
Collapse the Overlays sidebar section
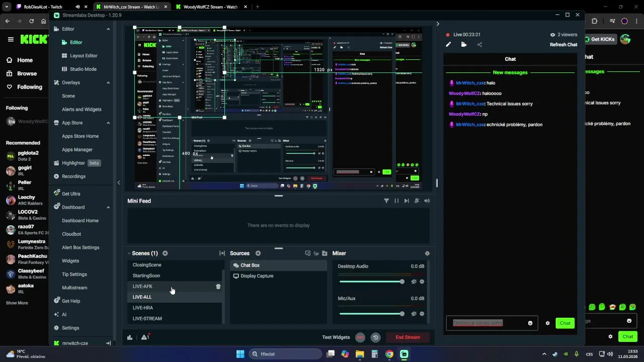tap(108, 82)
